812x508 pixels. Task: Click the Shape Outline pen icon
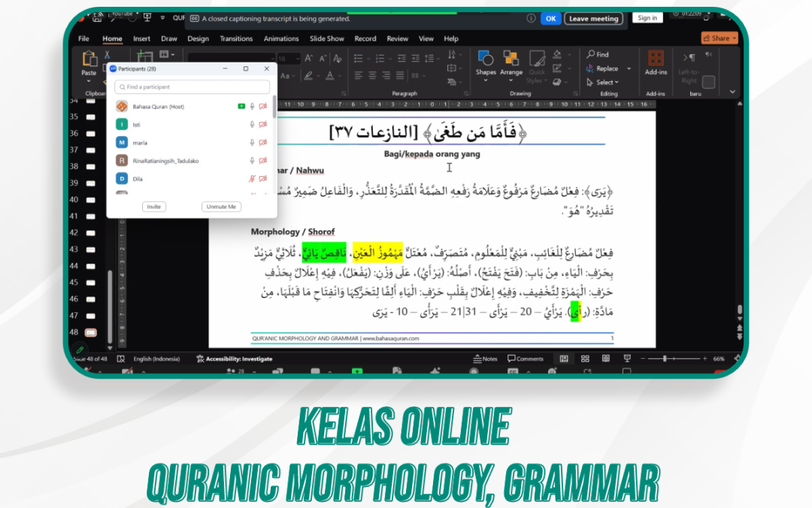tap(557, 68)
